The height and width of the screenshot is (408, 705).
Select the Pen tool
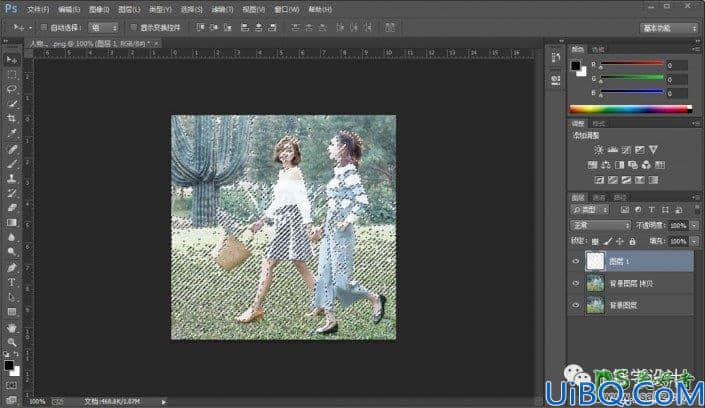coord(12,268)
